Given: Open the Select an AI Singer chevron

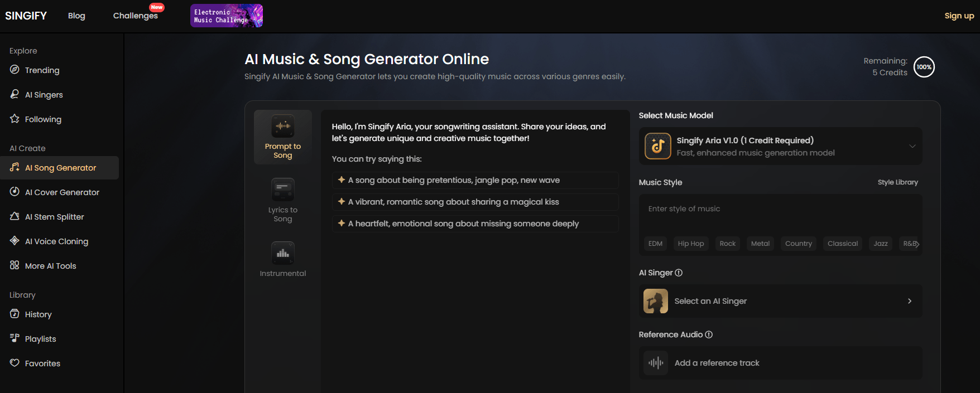Looking at the screenshot, I should (x=910, y=301).
